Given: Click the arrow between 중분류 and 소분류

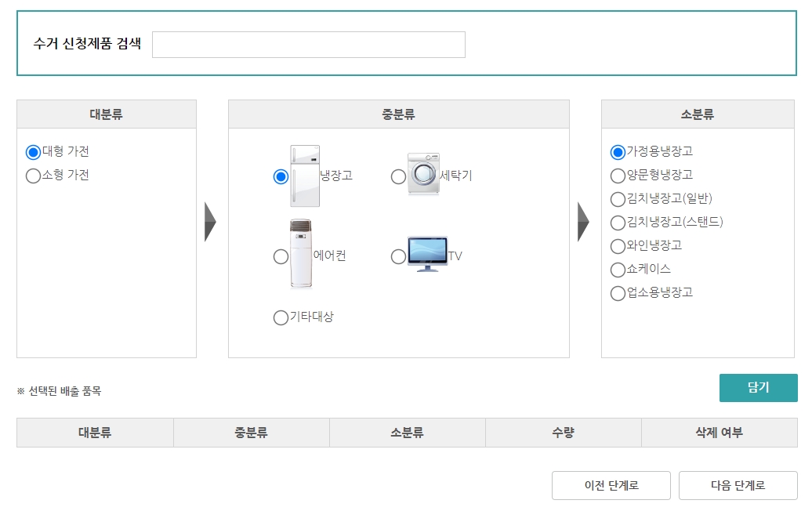Looking at the screenshot, I should (x=582, y=222).
